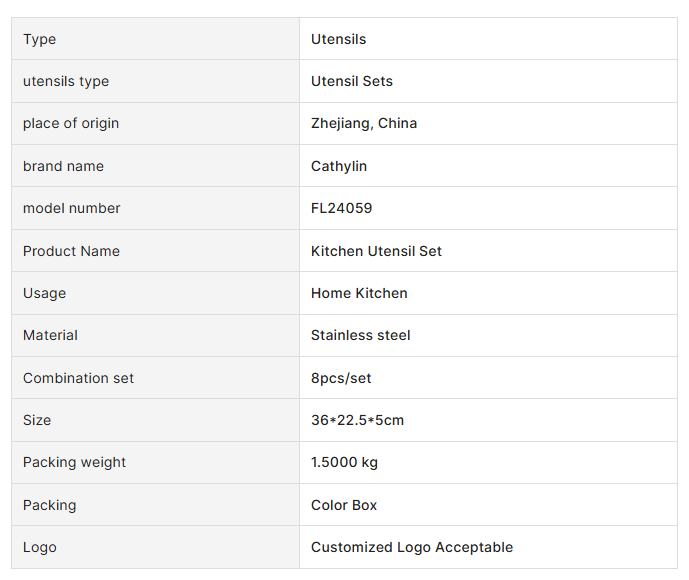Select the 'Color Box' packing value
Viewport: 689px width, 580px height.
coord(344,505)
